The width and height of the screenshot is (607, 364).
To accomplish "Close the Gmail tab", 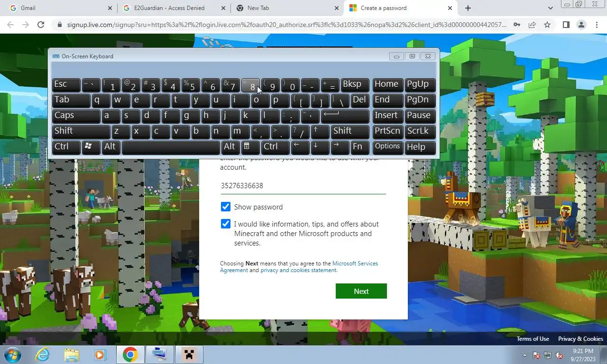I will (x=110, y=8).
